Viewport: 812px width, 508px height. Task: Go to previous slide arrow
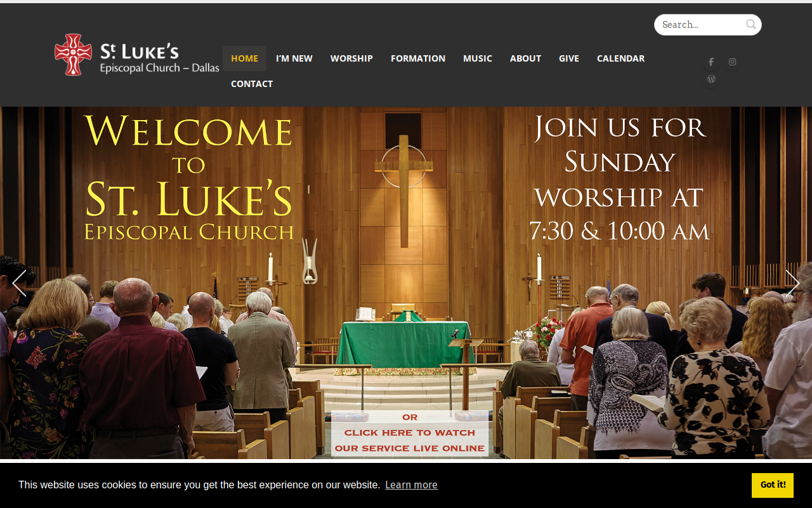(x=19, y=283)
